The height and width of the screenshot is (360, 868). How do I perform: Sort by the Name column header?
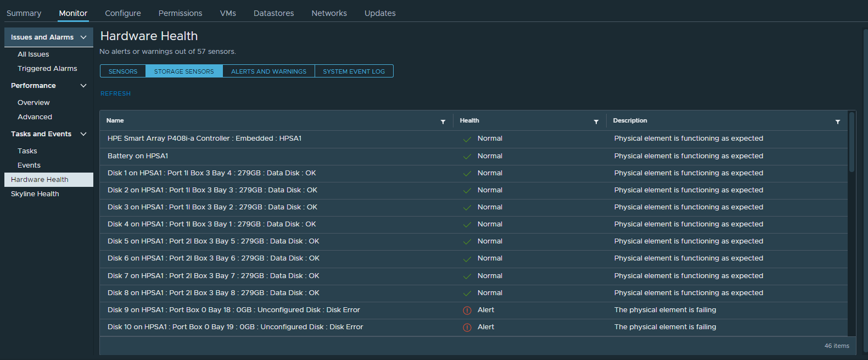coord(115,120)
